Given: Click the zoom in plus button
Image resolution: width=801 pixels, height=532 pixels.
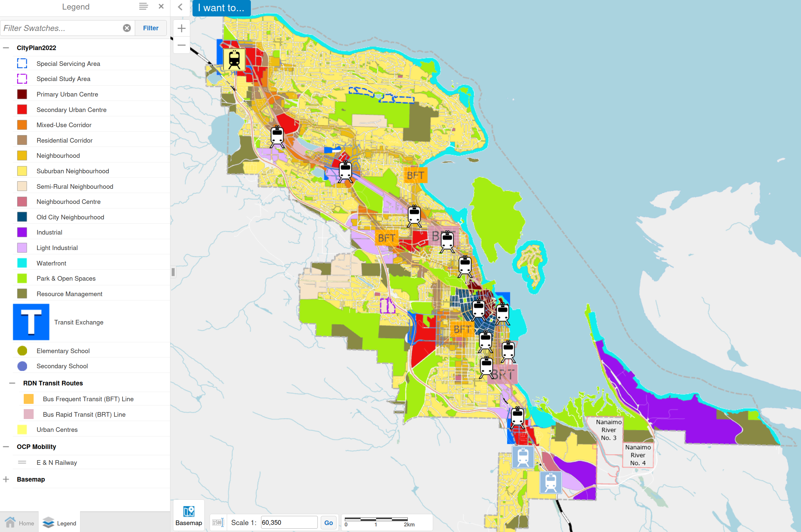Looking at the screenshot, I should point(181,28).
